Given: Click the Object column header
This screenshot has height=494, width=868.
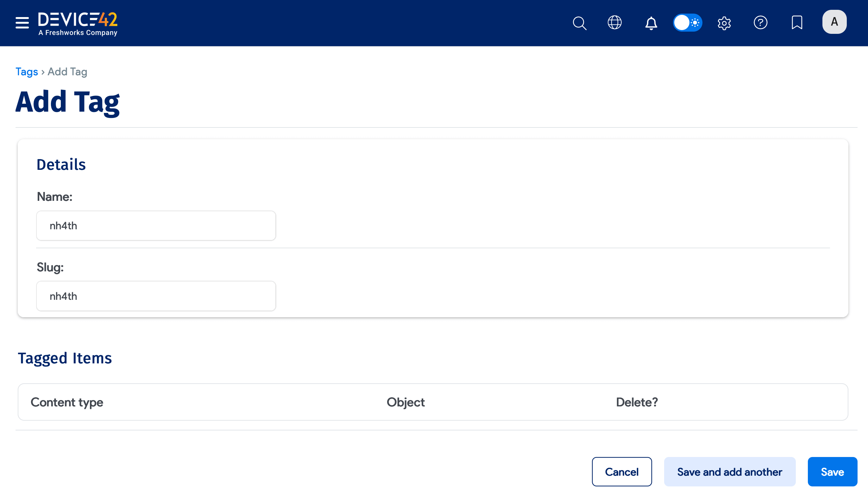Looking at the screenshot, I should (x=406, y=402).
